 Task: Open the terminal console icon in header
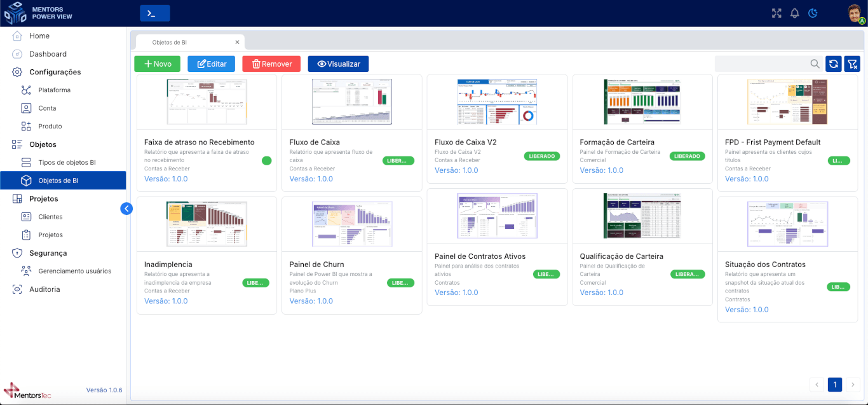pos(154,13)
